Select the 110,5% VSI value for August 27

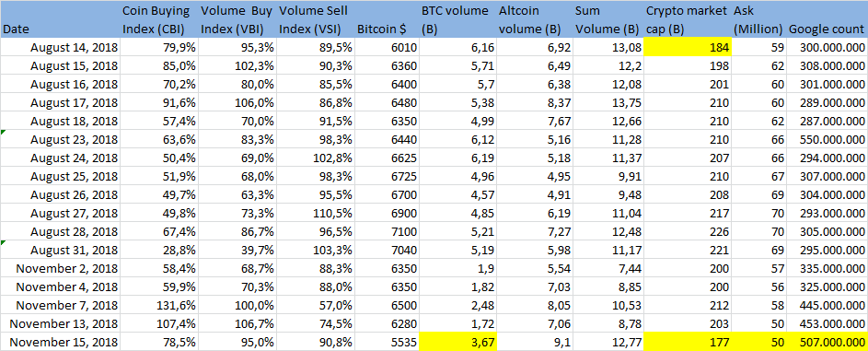[x=316, y=212]
